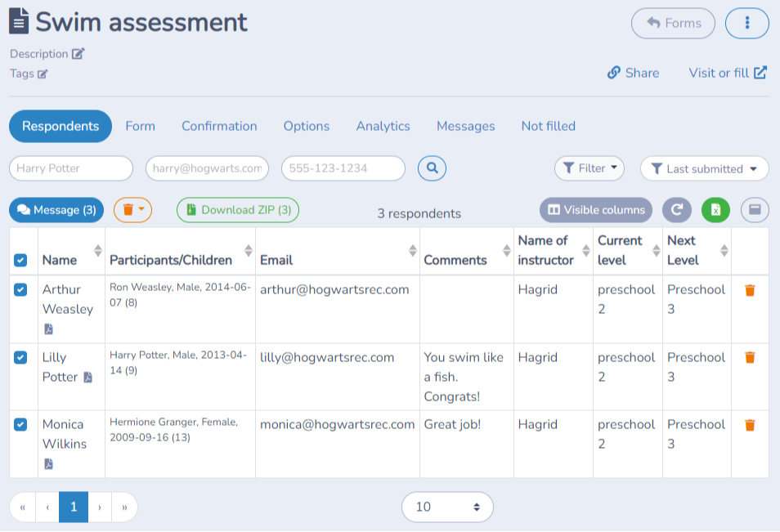The image size is (780, 532).
Task: Uncheck Monica Wilkins' row checkbox
Action: (20, 424)
